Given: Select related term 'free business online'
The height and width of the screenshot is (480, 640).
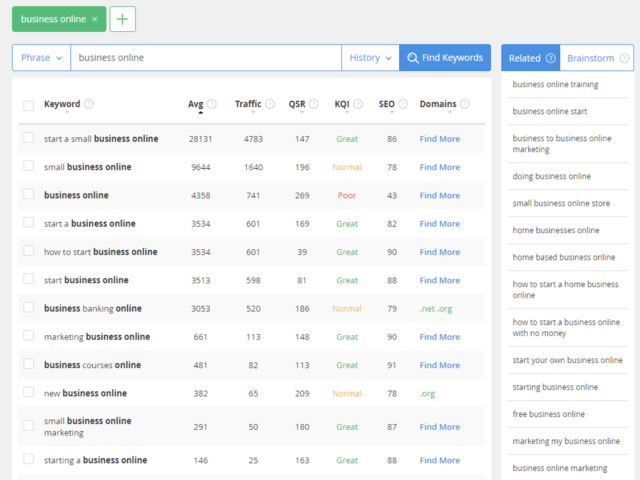Looking at the screenshot, I should pos(549,414).
